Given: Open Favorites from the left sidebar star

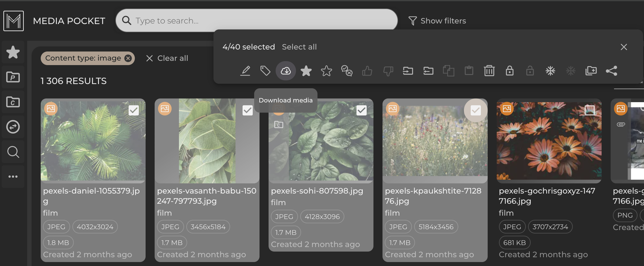Looking at the screenshot, I should tap(13, 52).
